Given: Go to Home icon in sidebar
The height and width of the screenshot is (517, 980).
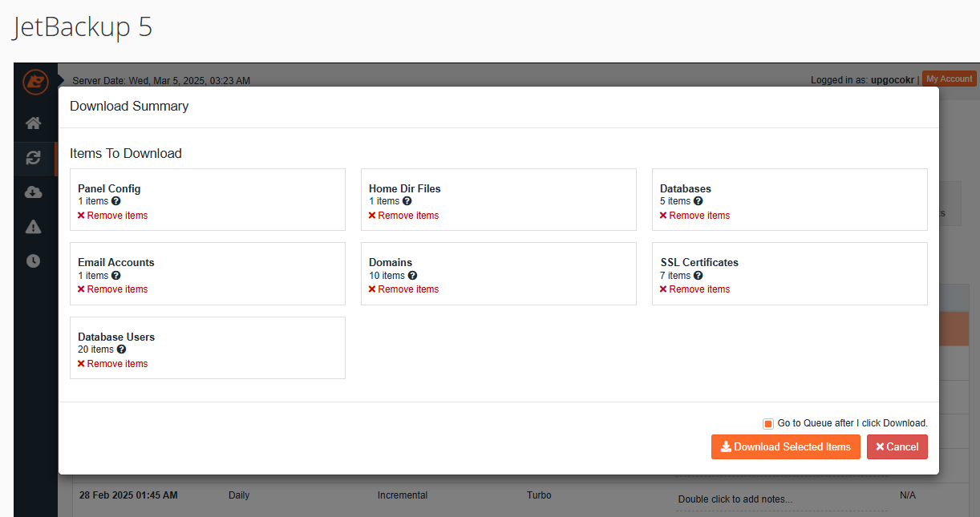Looking at the screenshot, I should pyautogui.click(x=33, y=123).
